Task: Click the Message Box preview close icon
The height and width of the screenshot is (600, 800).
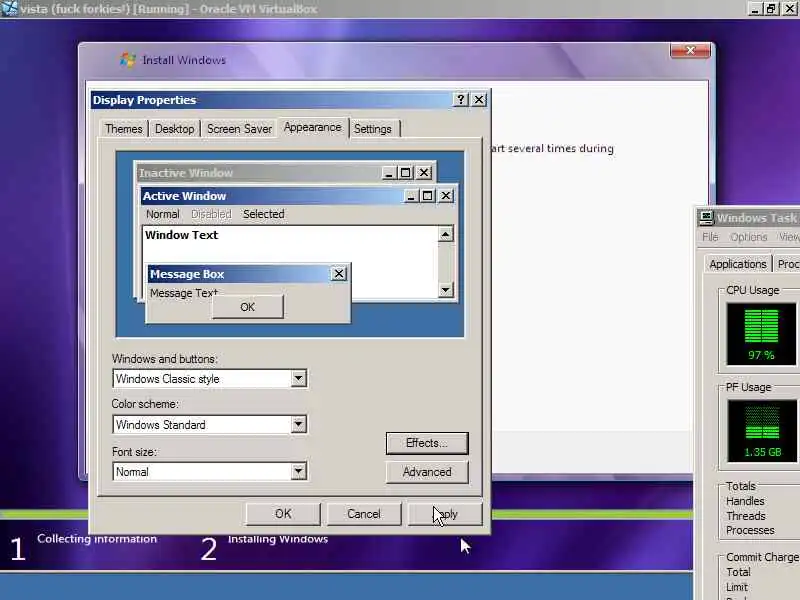Action: 339,274
